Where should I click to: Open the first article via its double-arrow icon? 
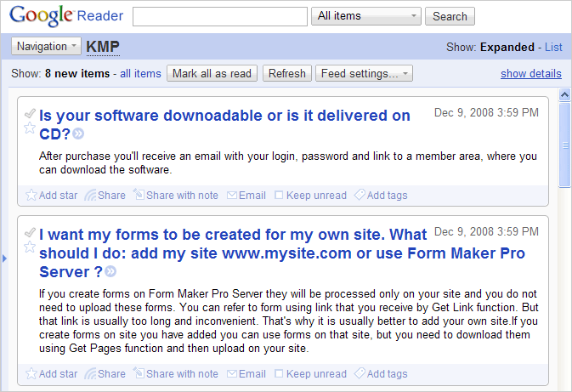click(78, 134)
